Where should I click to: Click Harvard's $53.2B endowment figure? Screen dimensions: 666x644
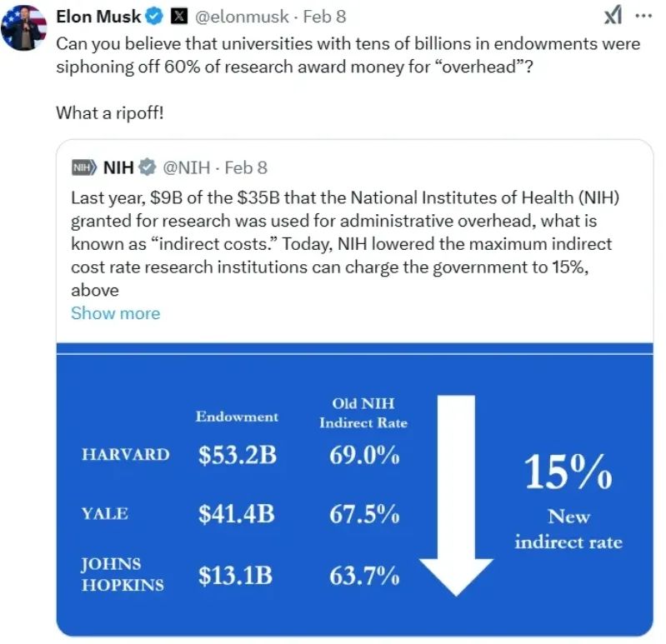(238, 455)
